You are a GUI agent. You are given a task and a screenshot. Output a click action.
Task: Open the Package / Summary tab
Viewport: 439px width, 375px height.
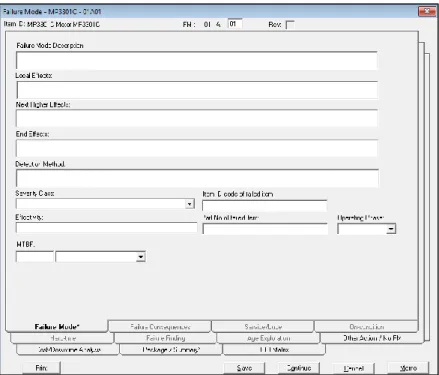coord(171,350)
